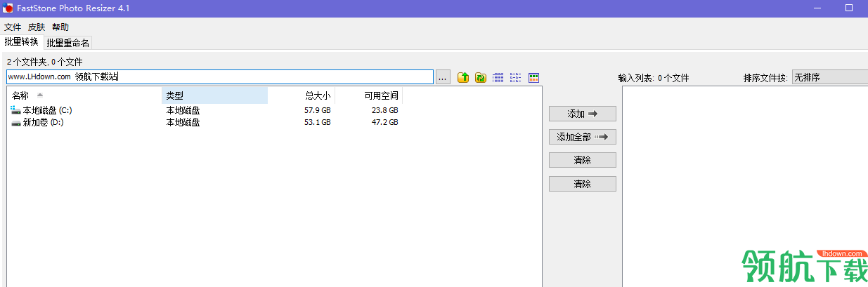Switch to the 批量重命名 tab

pos(68,43)
